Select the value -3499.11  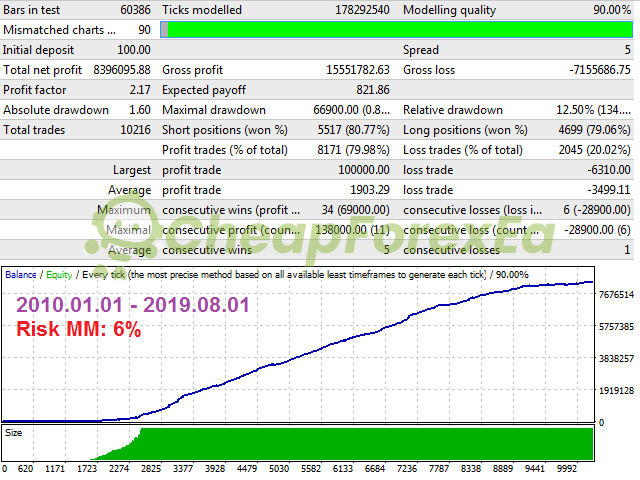click(x=609, y=190)
